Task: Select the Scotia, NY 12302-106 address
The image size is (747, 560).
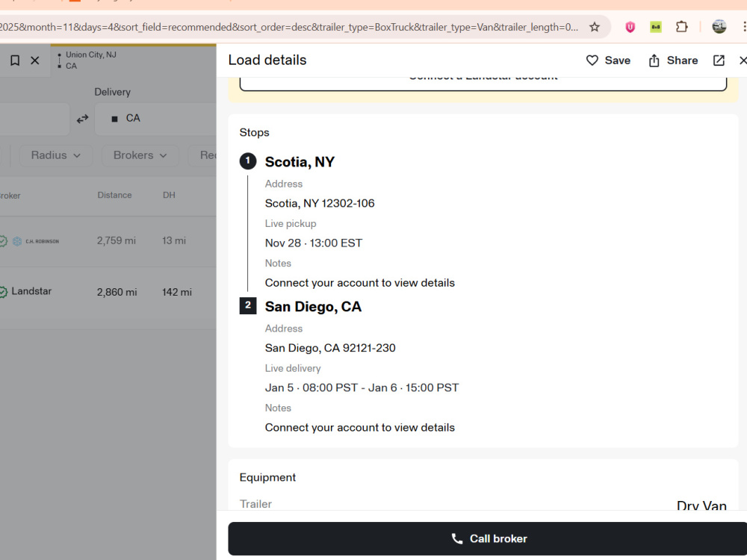Action: coord(320,203)
